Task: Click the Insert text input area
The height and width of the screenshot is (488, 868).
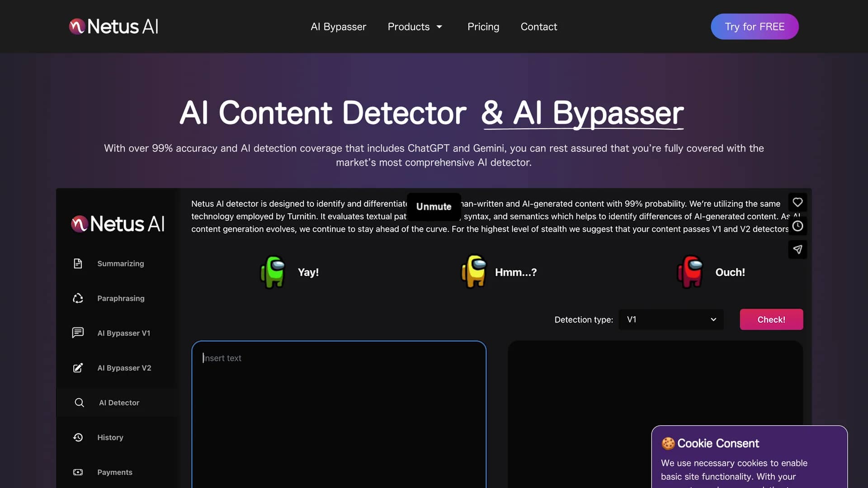Action: [339, 414]
